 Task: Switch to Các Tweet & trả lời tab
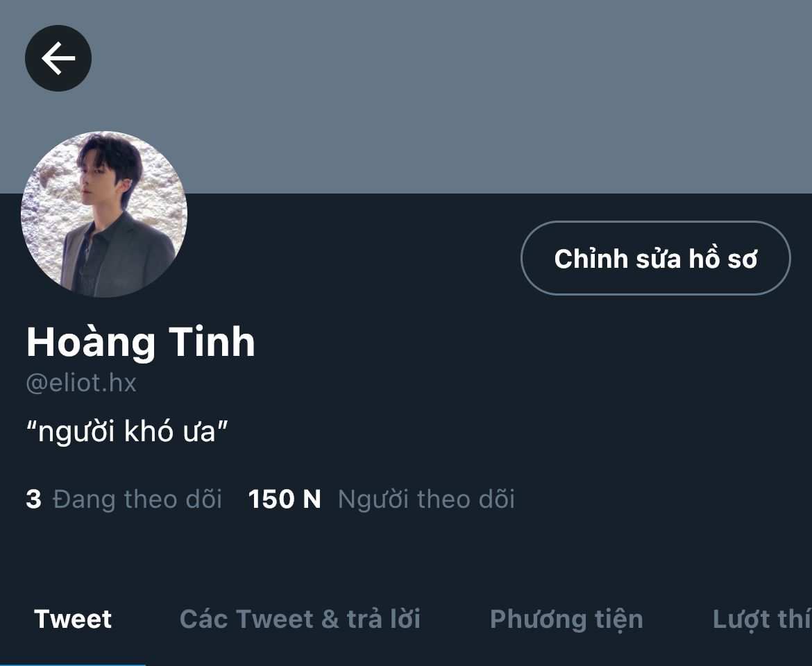(x=300, y=619)
